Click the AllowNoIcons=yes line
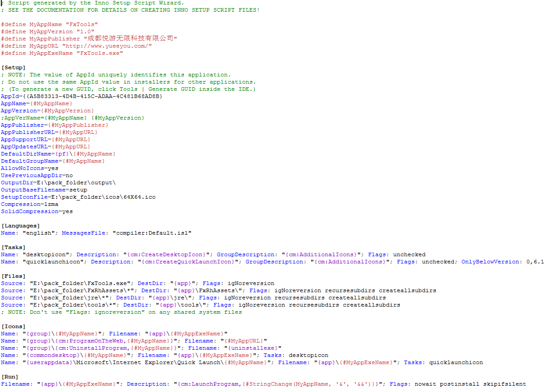Image resolution: width=556 pixels, height=392 pixels. pyautogui.click(x=30, y=168)
